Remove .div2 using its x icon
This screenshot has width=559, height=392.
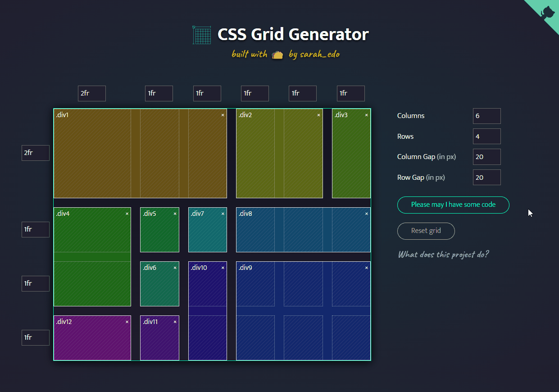(318, 115)
